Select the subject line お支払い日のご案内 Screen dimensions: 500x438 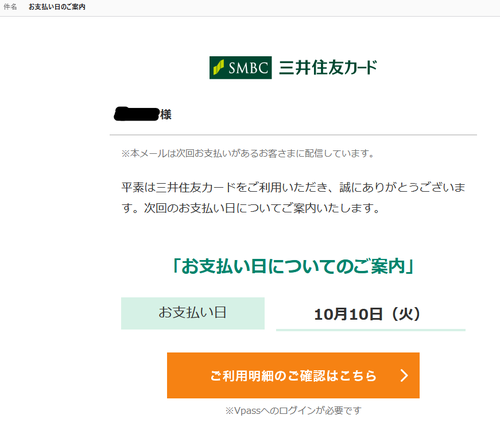[x=57, y=7]
